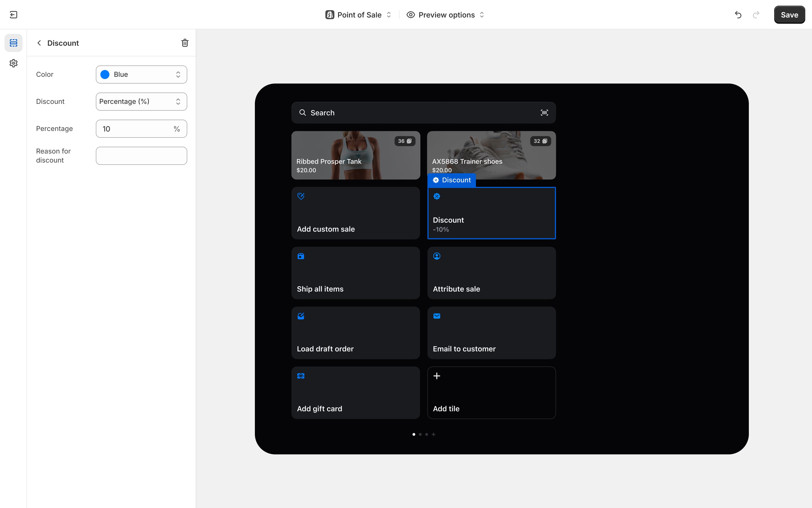
Task: Open the Color dropdown showing Blue
Action: click(141, 75)
